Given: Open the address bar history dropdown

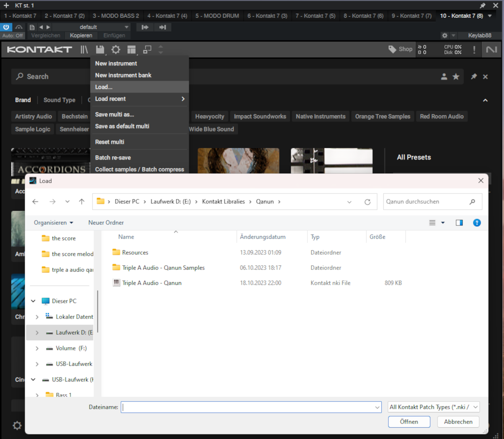Looking at the screenshot, I should 349,202.
